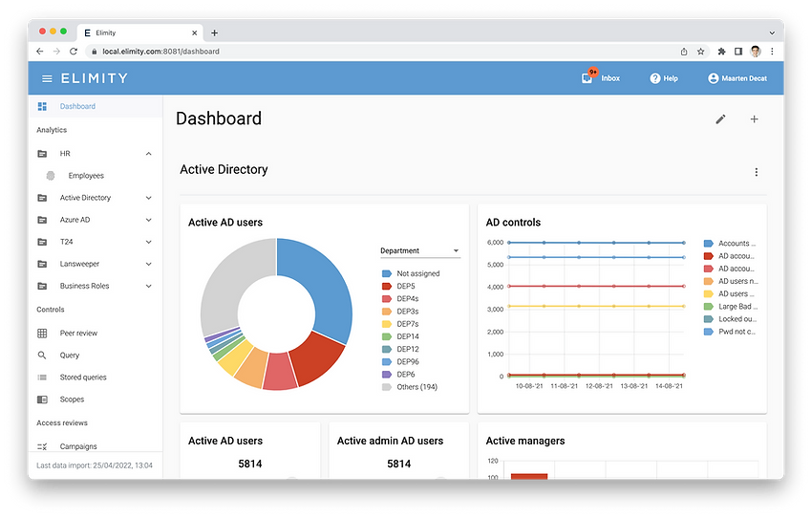This screenshot has height=518, width=812.
Task: Click the T24 folder icon
Action: tap(42, 242)
